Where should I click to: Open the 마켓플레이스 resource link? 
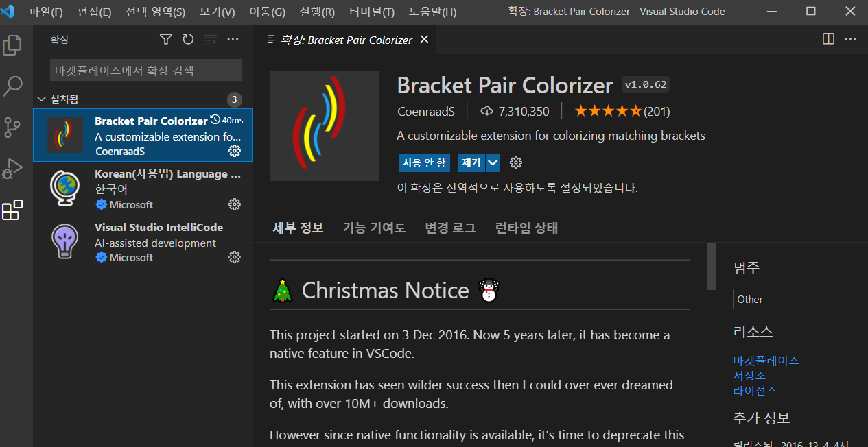(x=766, y=360)
